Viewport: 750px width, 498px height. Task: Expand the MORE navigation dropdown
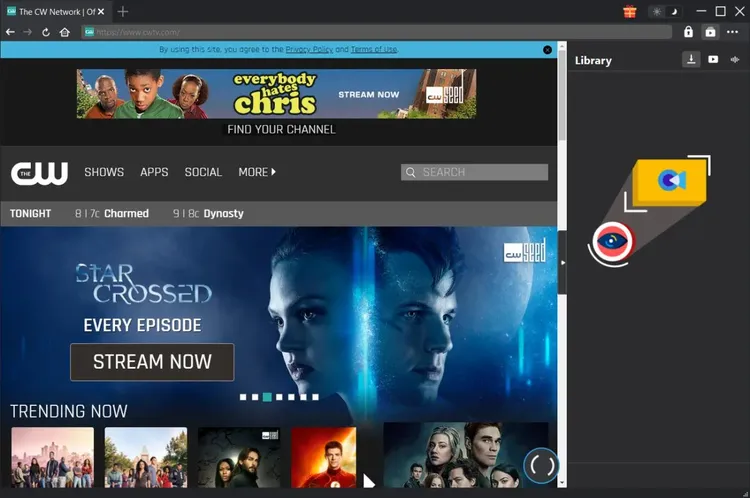click(257, 172)
